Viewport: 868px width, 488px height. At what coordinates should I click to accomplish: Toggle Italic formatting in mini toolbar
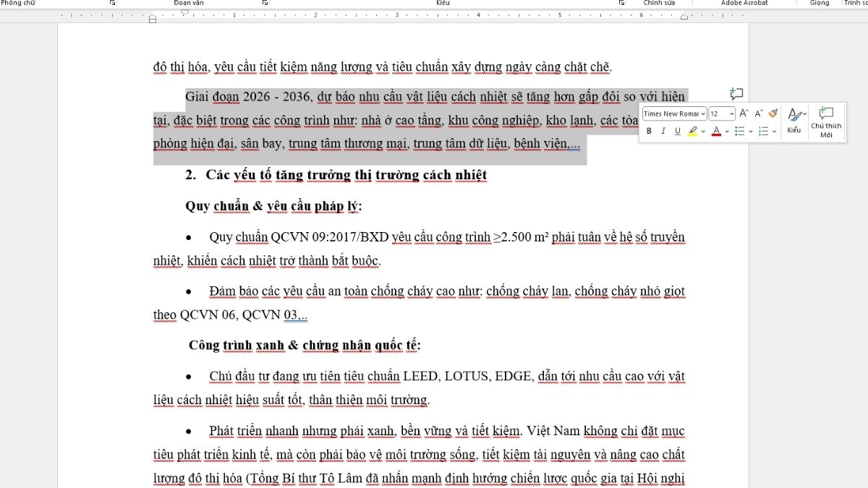[663, 131]
